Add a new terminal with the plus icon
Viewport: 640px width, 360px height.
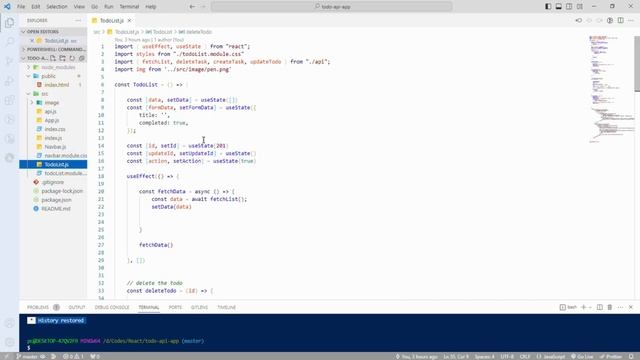[x=583, y=307]
